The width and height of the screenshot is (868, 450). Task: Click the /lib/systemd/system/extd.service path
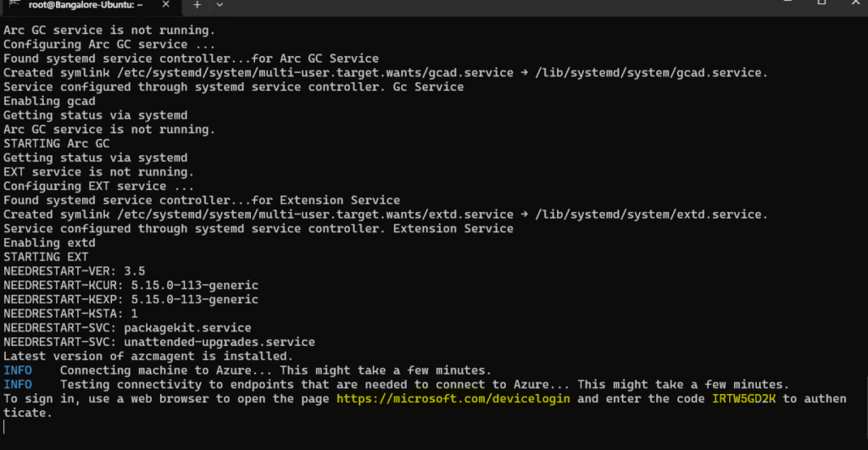pos(650,214)
